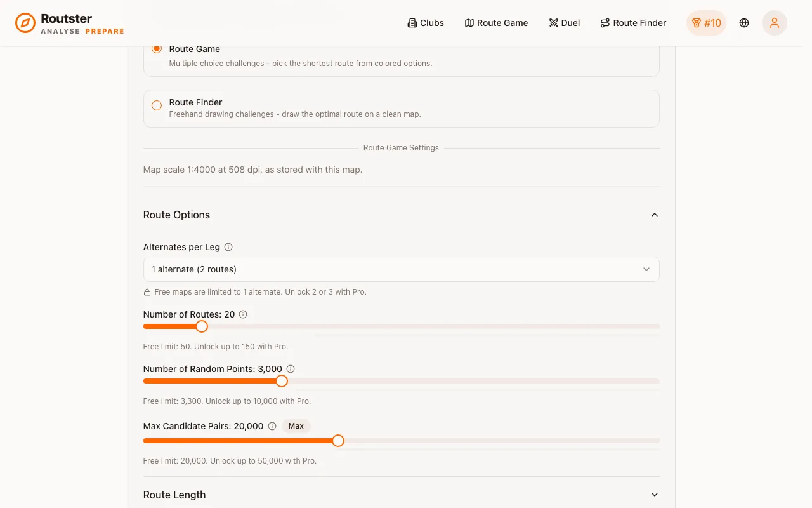Click the #10 ranking medal badge
Screen dimensions: 812x508
tap(706, 23)
